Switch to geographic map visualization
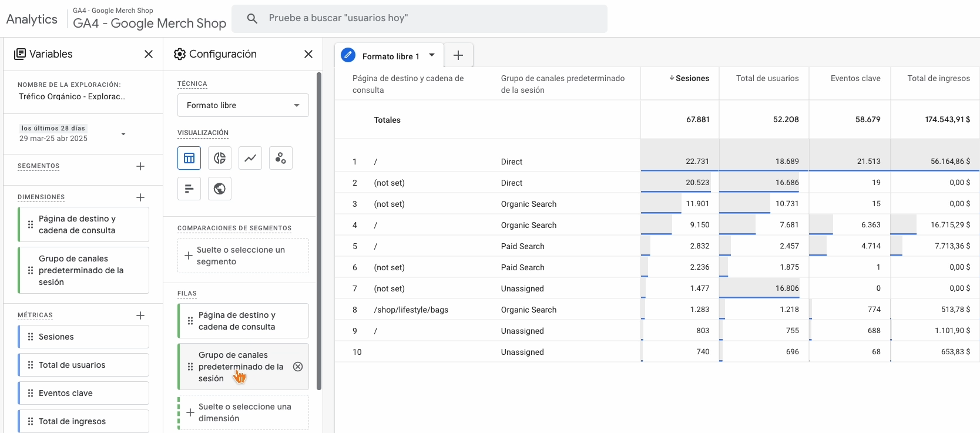Image resolution: width=980 pixels, height=433 pixels. point(220,189)
